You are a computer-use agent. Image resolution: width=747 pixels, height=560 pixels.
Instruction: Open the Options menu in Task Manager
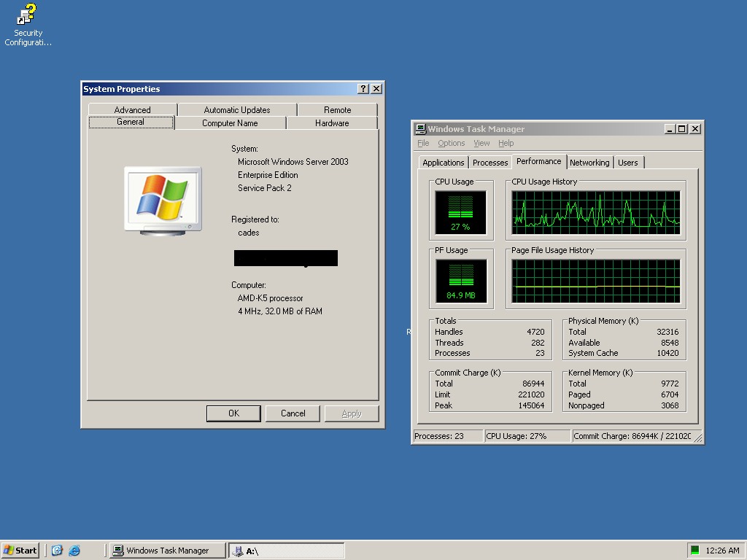pyautogui.click(x=451, y=143)
